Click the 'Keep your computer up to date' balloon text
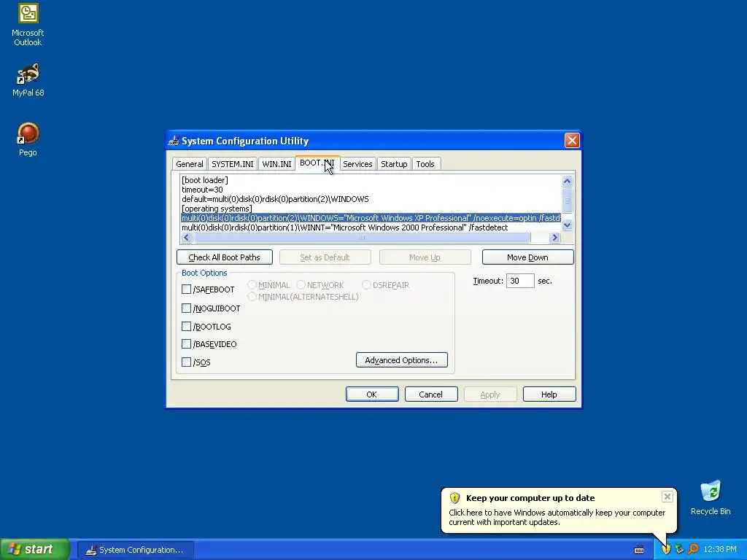The height and width of the screenshot is (560, 747). click(530, 498)
